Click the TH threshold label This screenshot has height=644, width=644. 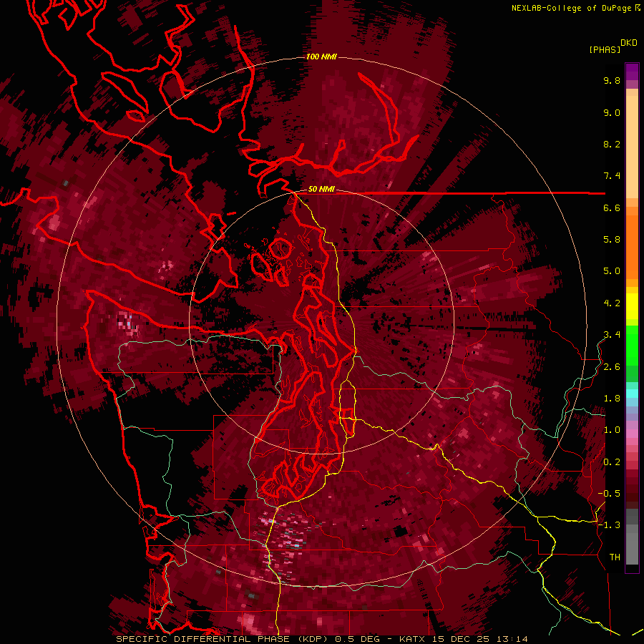coord(615,557)
